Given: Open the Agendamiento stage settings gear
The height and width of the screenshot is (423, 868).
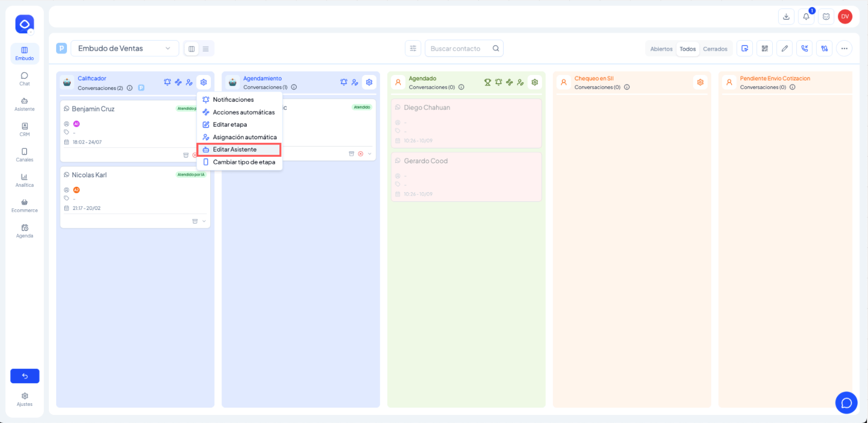Looking at the screenshot, I should click(x=369, y=82).
